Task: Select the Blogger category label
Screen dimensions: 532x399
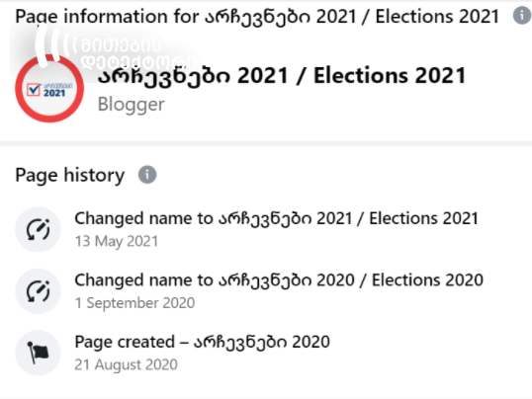Action: [x=131, y=105]
